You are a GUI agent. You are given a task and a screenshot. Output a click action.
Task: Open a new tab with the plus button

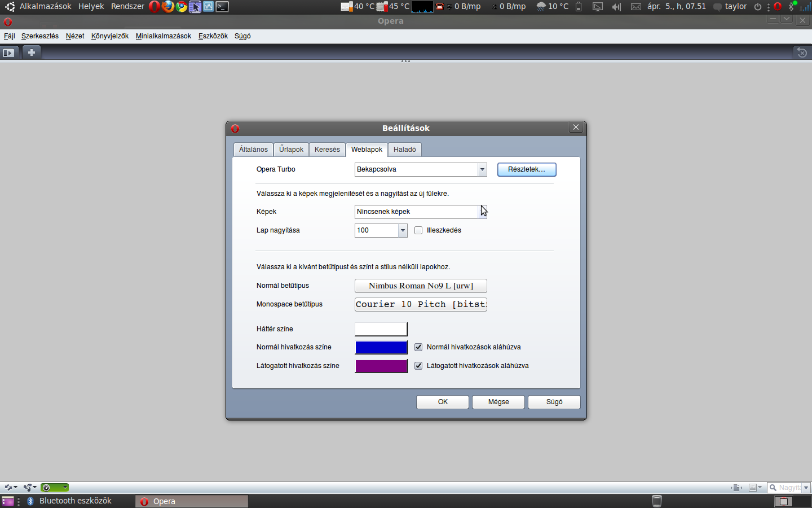pos(32,52)
